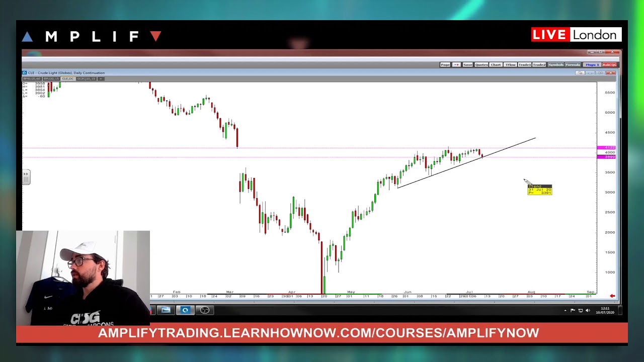Open the Symbols lookup button
Viewport: 644px width, 362px height.
point(556,65)
